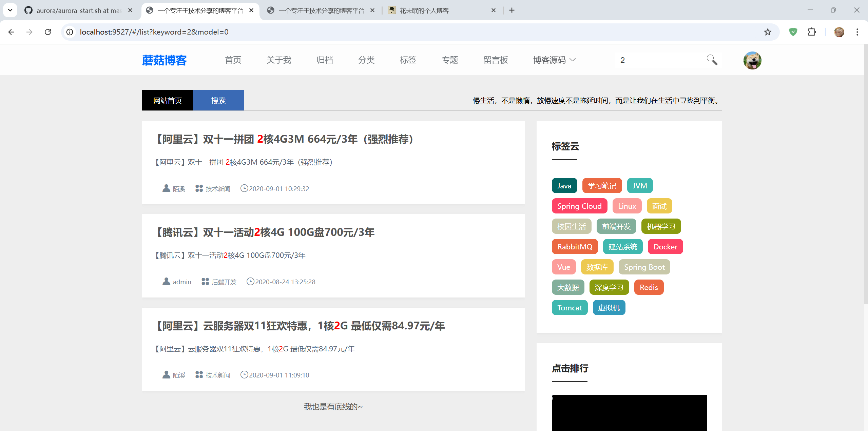868x431 pixels.
Task: Select the 建站系统 tag
Action: pyautogui.click(x=623, y=246)
